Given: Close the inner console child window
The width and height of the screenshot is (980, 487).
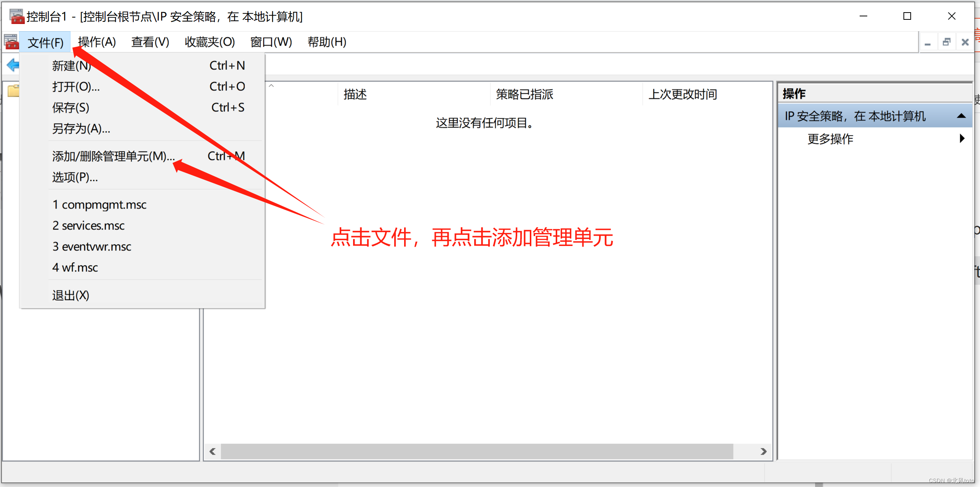Looking at the screenshot, I should (965, 42).
